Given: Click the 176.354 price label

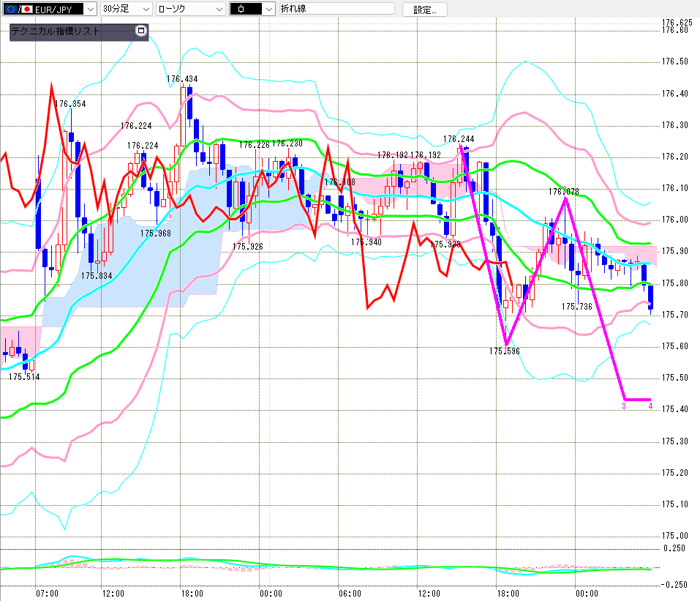Looking at the screenshot, I should pos(70,104).
